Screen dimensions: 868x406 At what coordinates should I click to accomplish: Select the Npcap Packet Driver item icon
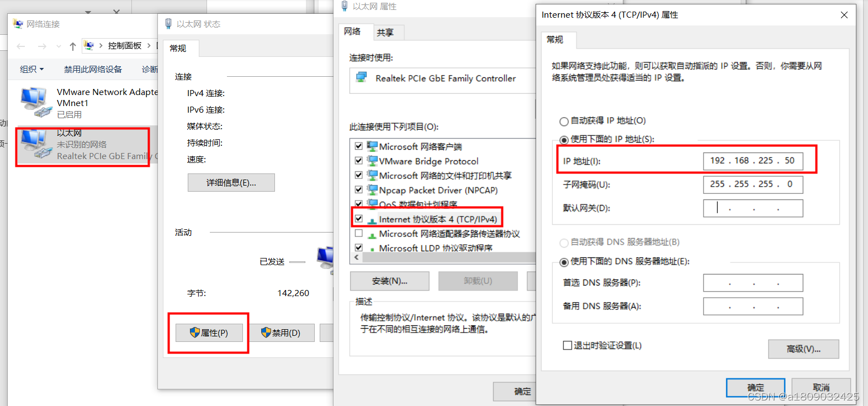[x=373, y=190]
